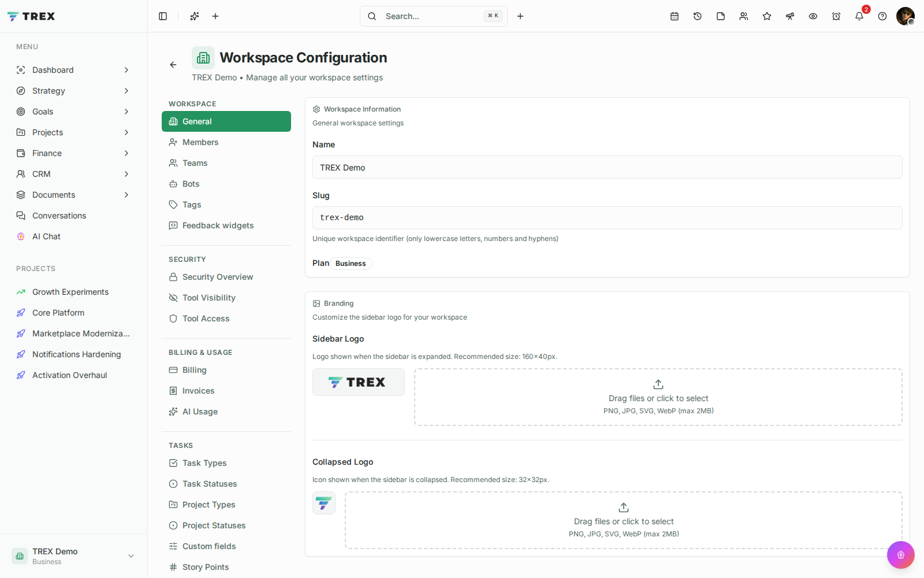The width and height of the screenshot is (924, 578).
Task: Open the notes file icon
Action: 721,16
